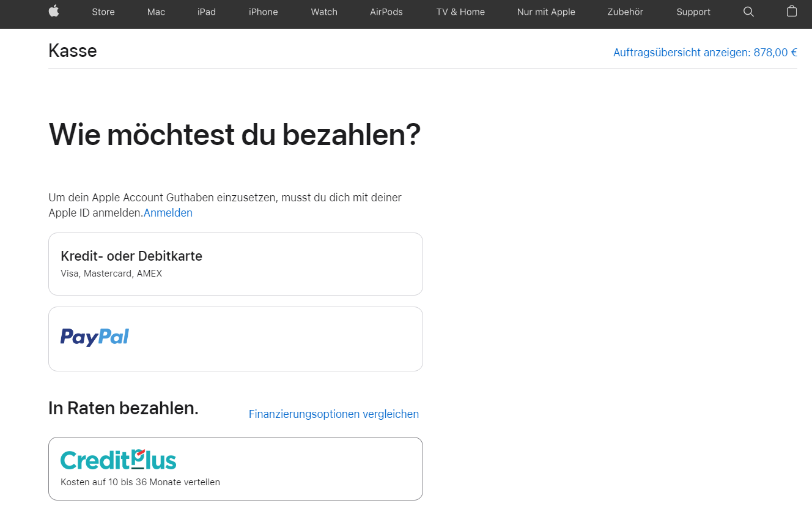The image size is (812, 525).
Task: Go to Zubehör
Action: point(625,12)
